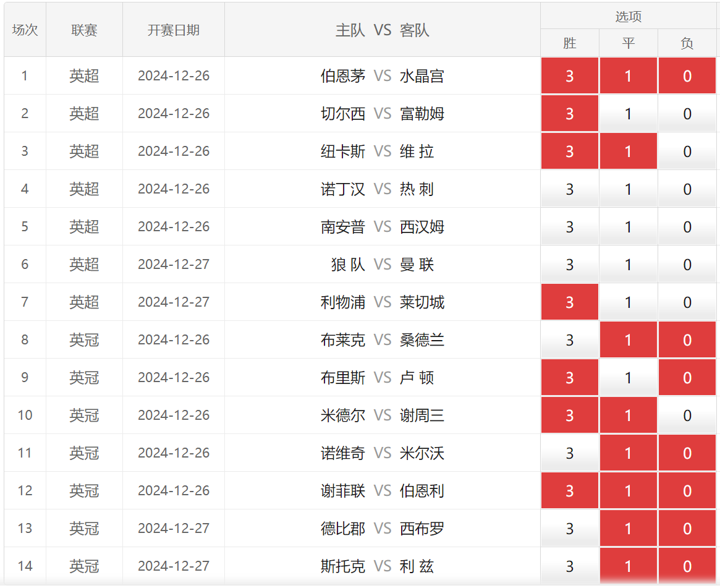Image resolution: width=720 pixels, height=588 pixels.
Task: Deselect draw option 1 for 诺维奇 VS 米尔沃
Action: 628,453
